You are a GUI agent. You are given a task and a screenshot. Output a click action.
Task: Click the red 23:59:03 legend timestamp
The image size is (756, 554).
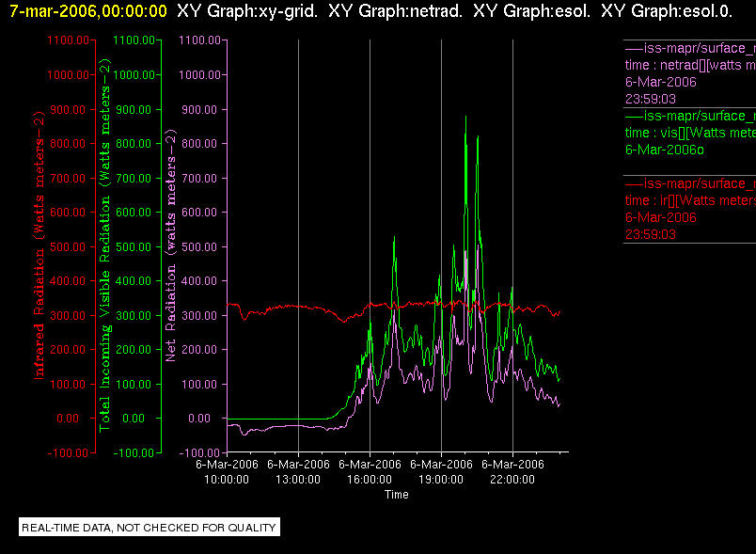pos(651,234)
